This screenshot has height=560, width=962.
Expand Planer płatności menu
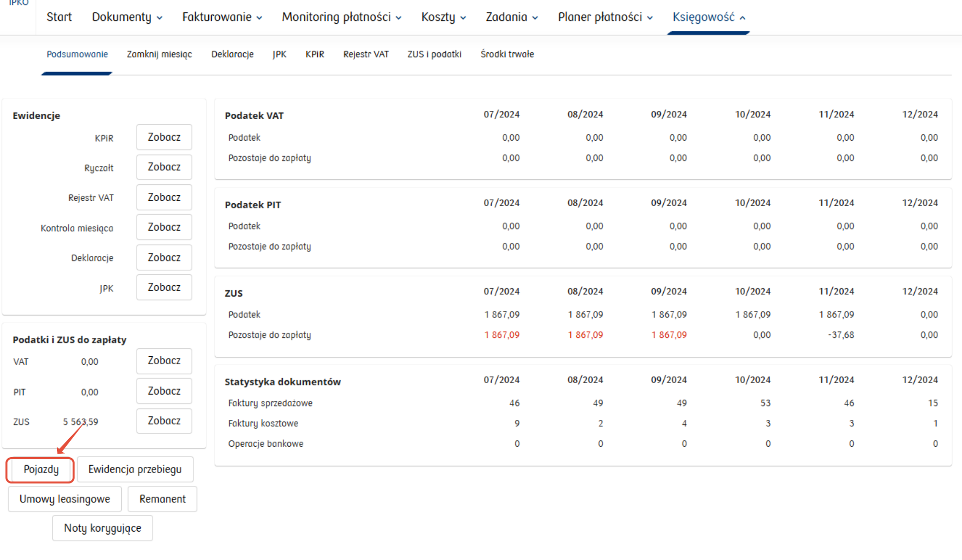(605, 17)
